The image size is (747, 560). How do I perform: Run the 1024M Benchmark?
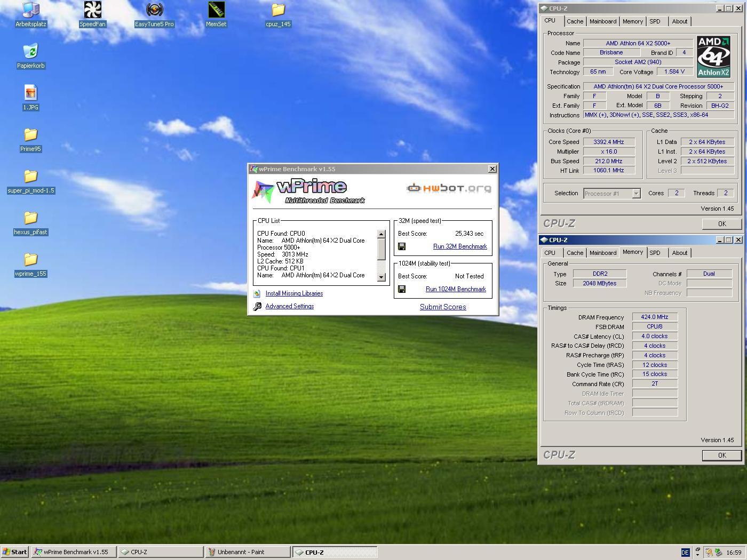click(456, 289)
